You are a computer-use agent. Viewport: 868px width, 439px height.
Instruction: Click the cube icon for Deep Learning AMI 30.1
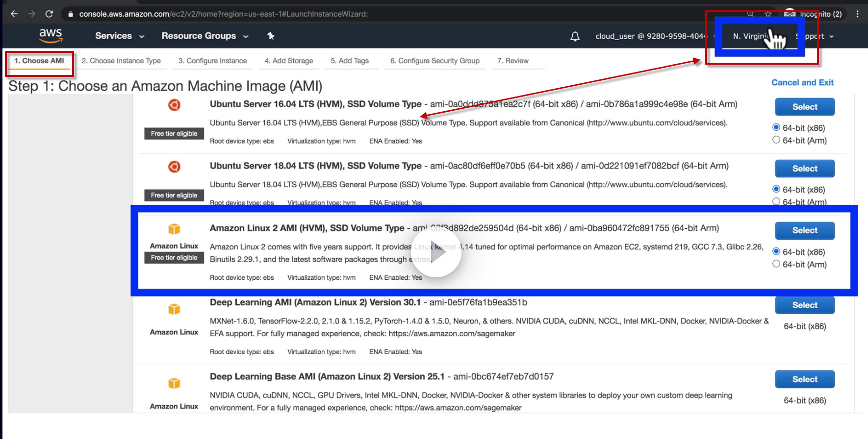[174, 309]
